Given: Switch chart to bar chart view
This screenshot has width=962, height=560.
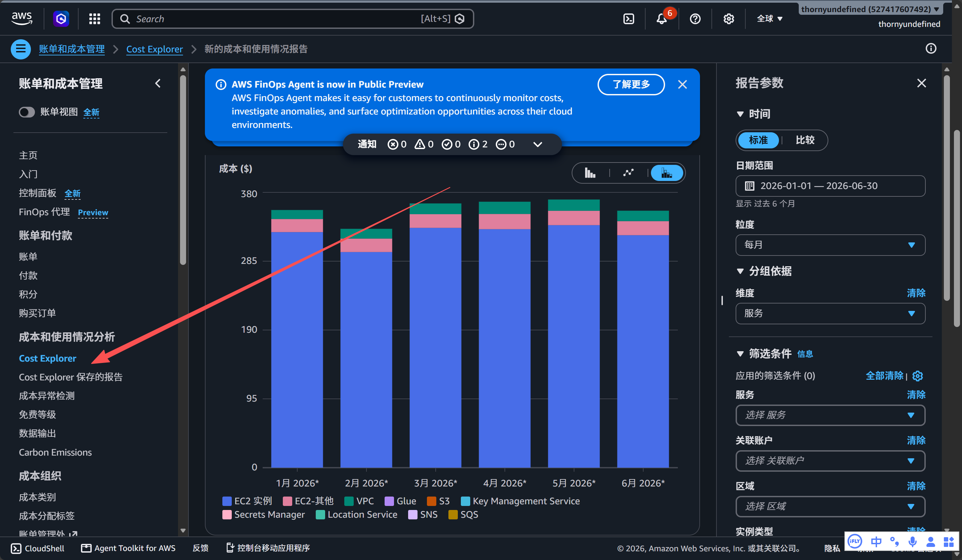Looking at the screenshot, I should click(590, 173).
